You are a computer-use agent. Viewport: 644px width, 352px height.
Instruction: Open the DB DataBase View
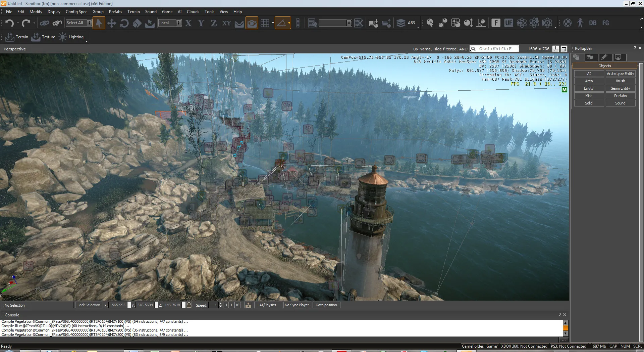click(593, 23)
